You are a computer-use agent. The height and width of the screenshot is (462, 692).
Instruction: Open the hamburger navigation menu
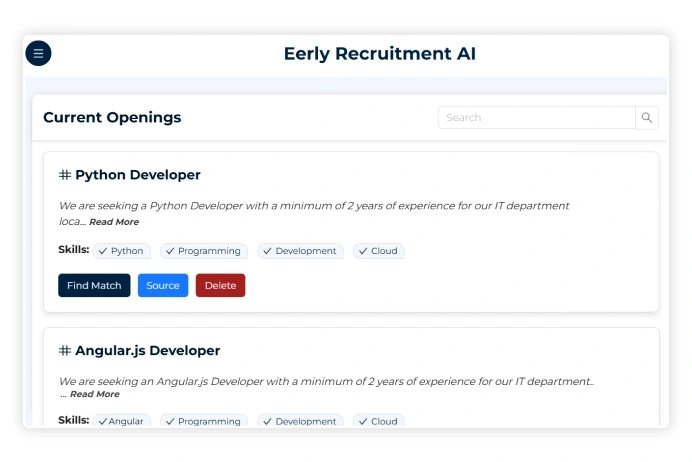tap(38, 54)
